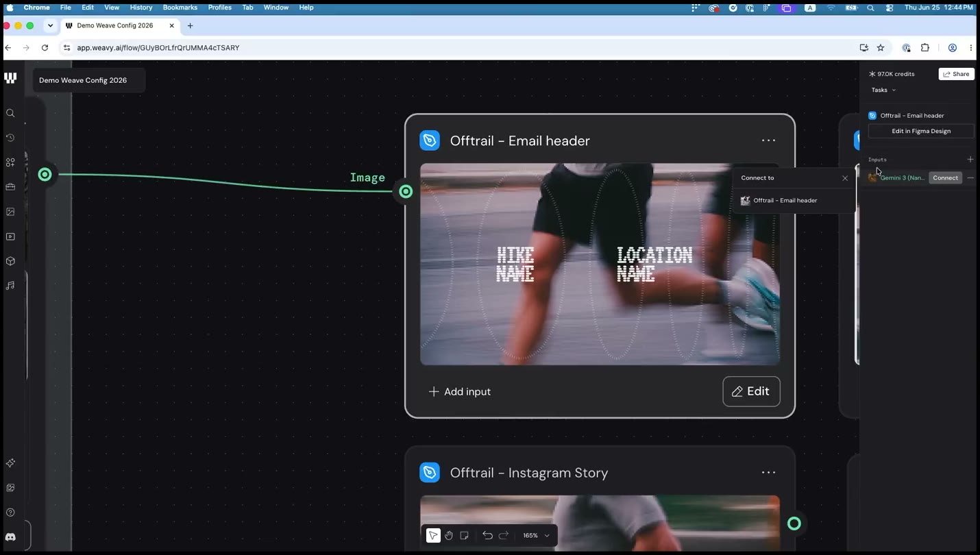This screenshot has width=980, height=555.
Task: Select the sticky note tool
Action: point(465,535)
